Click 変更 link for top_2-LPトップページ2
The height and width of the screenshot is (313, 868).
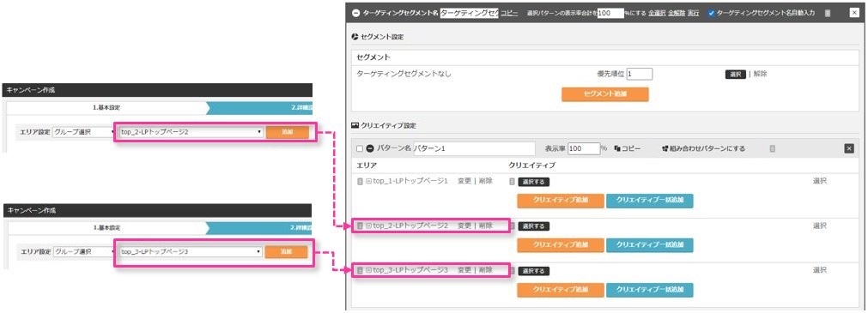(x=464, y=226)
